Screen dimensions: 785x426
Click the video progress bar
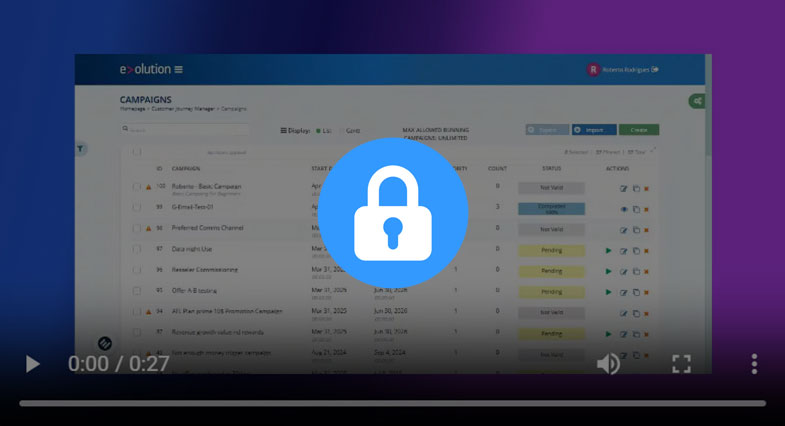(x=392, y=403)
